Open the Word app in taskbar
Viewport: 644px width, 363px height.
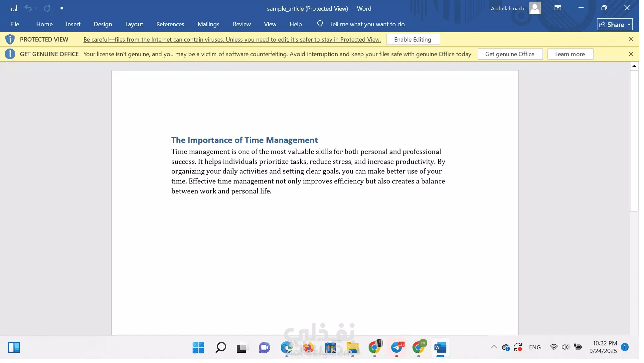440,348
